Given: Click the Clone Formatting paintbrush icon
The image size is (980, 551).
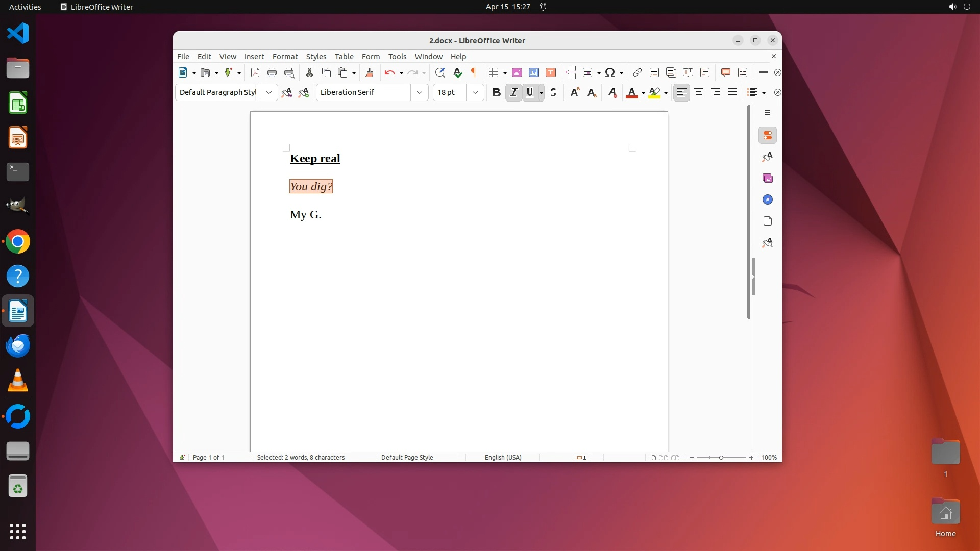Looking at the screenshot, I should click(x=370, y=73).
